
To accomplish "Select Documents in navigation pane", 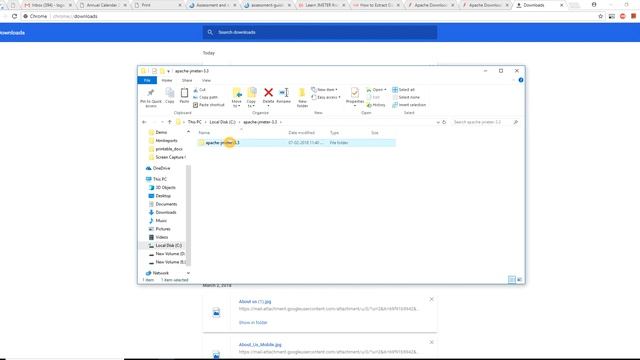I will click(163, 204).
